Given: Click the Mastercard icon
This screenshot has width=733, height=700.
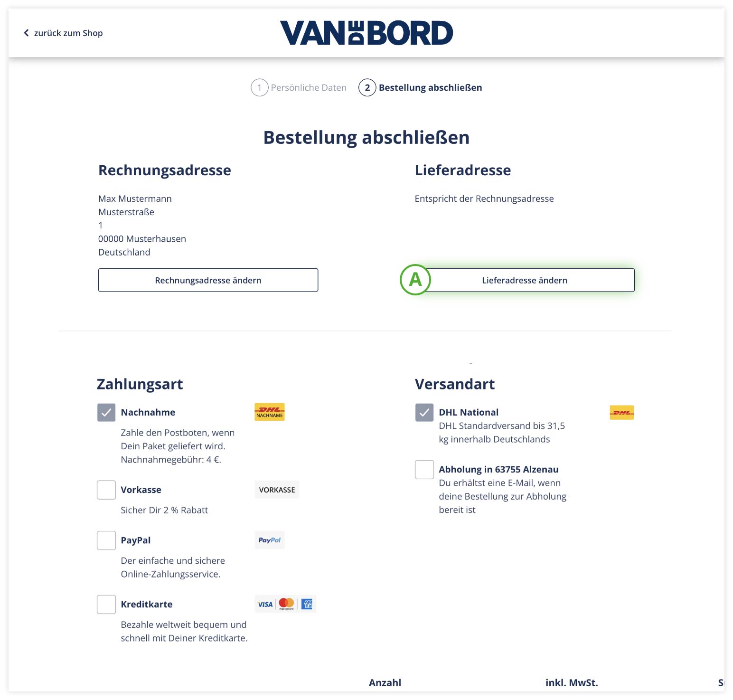Looking at the screenshot, I should pyautogui.click(x=285, y=604).
